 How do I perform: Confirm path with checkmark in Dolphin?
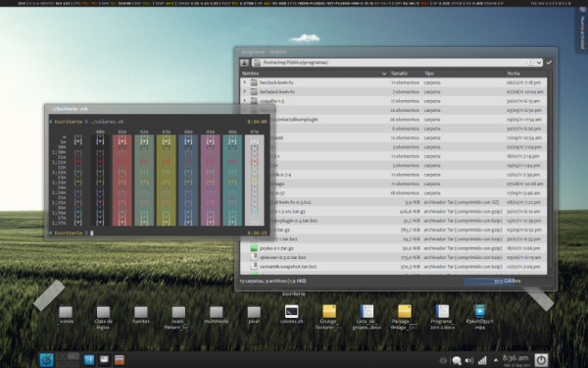(x=549, y=63)
